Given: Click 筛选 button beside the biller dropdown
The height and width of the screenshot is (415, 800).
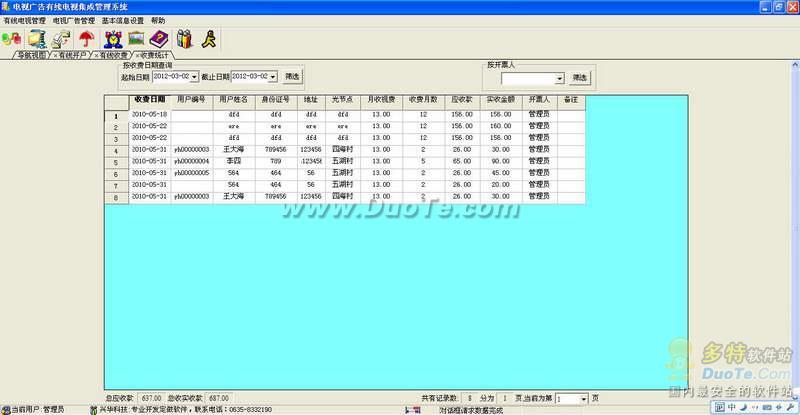Looking at the screenshot, I should (580, 77).
